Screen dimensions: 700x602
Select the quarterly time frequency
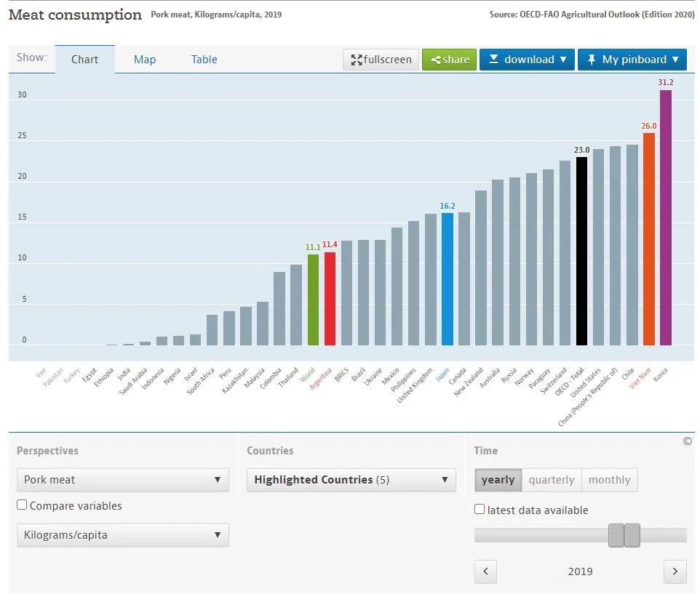tap(551, 480)
